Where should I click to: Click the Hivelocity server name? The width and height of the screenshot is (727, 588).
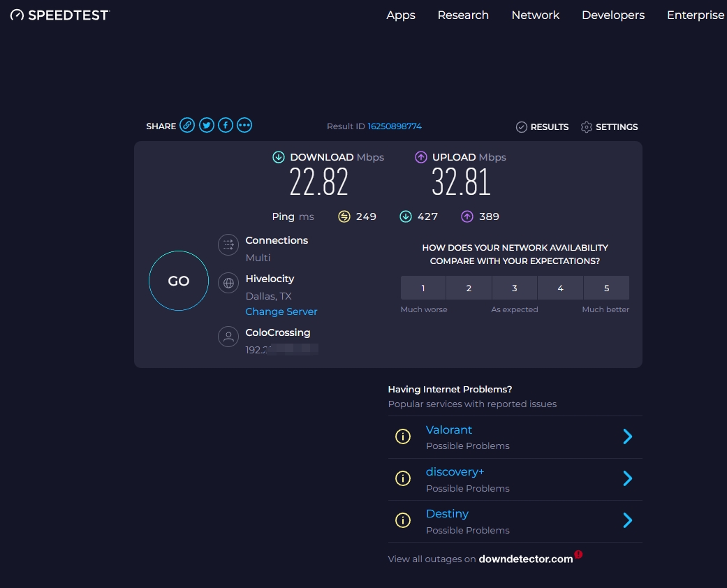(x=270, y=279)
